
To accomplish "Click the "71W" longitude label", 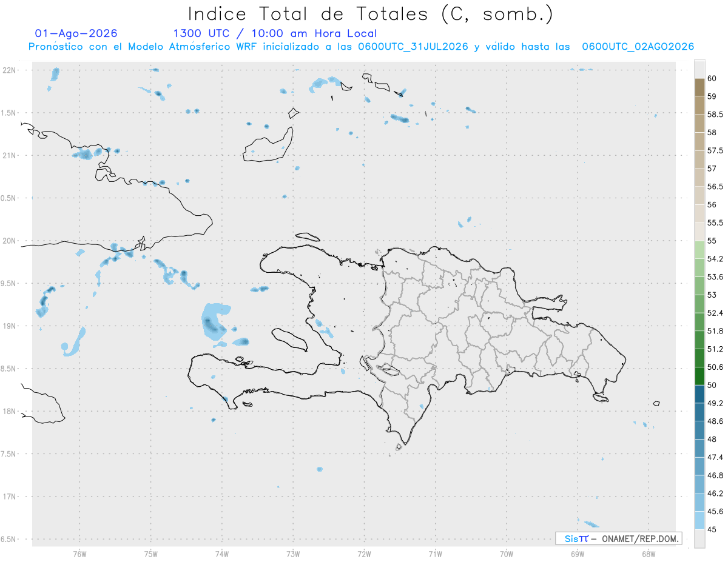I will pyautogui.click(x=435, y=554).
